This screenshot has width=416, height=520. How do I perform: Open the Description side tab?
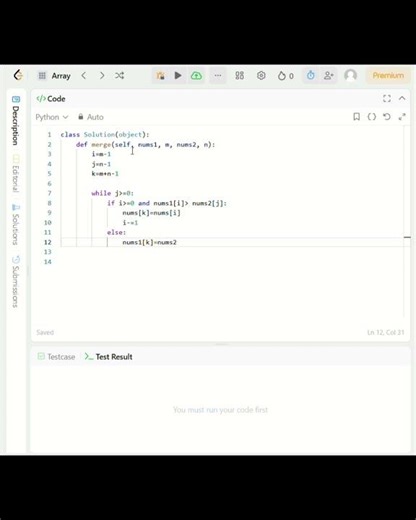(16, 121)
